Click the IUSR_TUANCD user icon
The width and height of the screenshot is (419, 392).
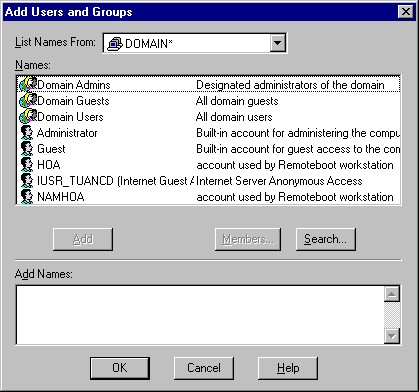[27, 181]
